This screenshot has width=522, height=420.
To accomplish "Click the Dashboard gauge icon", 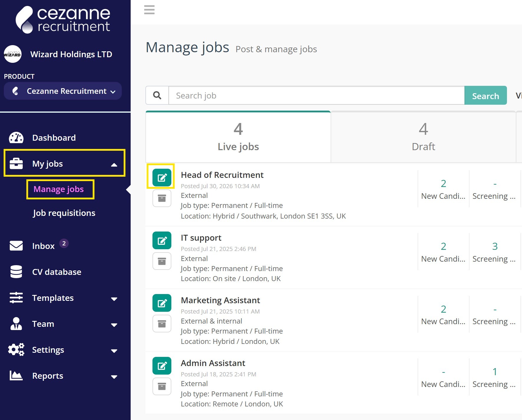I will pos(16,138).
